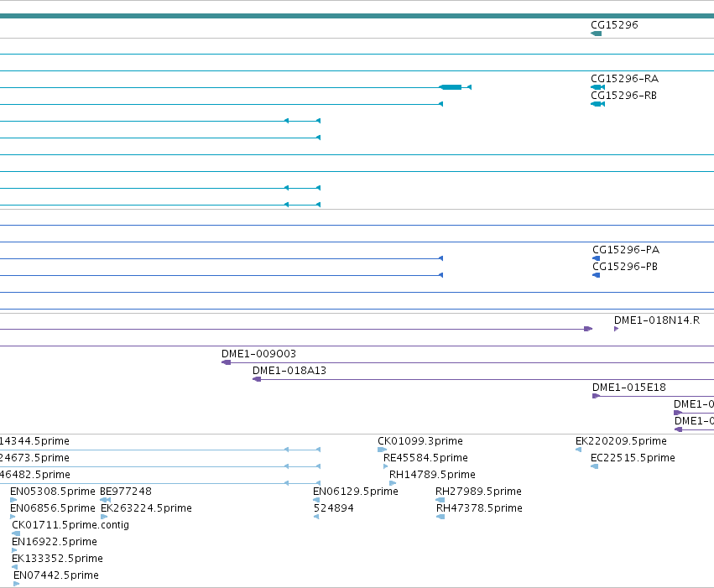
Task: Click the CG15296-RA transcript glyph
Action: 598,87
